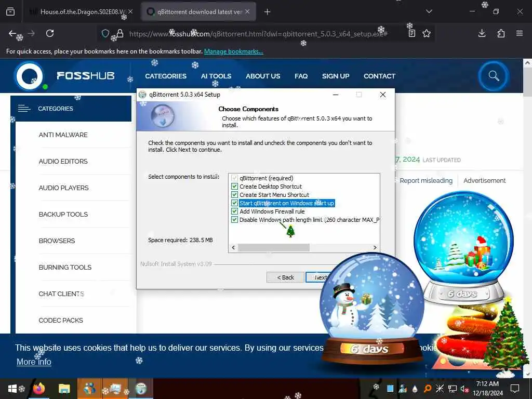Open AUDIO PLAYERS category
Screen dimensions: 532x399
(x=63, y=188)
